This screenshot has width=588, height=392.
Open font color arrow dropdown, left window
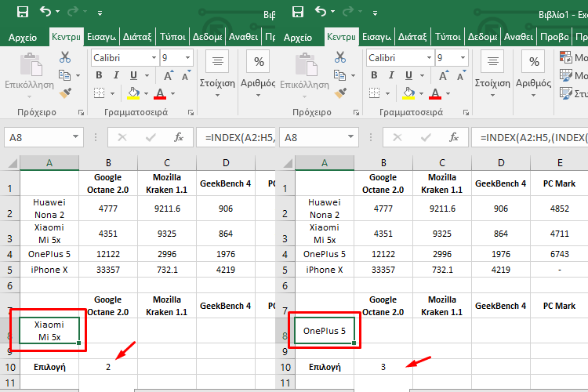click(173, 93)
